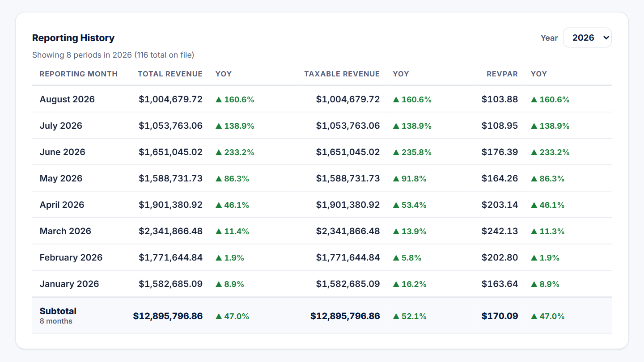
Task: Click the $1,582,685.09 taxable revenue for January
Action: coord(348,284)
